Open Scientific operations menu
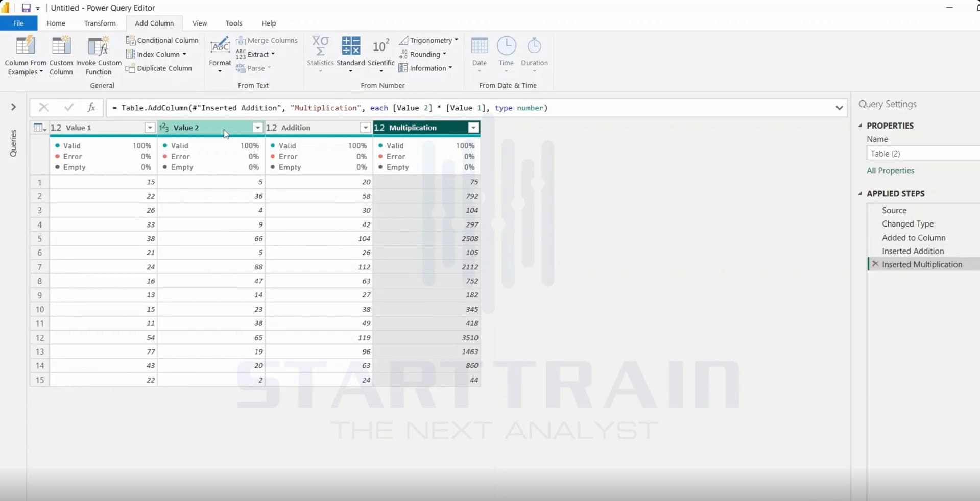This screenshot has width=980, height=501. coord(381,55)
